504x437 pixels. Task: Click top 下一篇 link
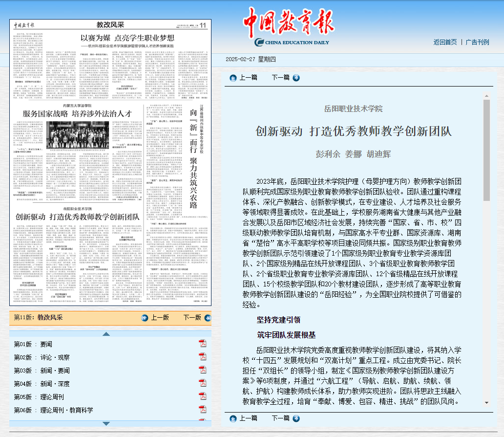(x=281, y=78)
